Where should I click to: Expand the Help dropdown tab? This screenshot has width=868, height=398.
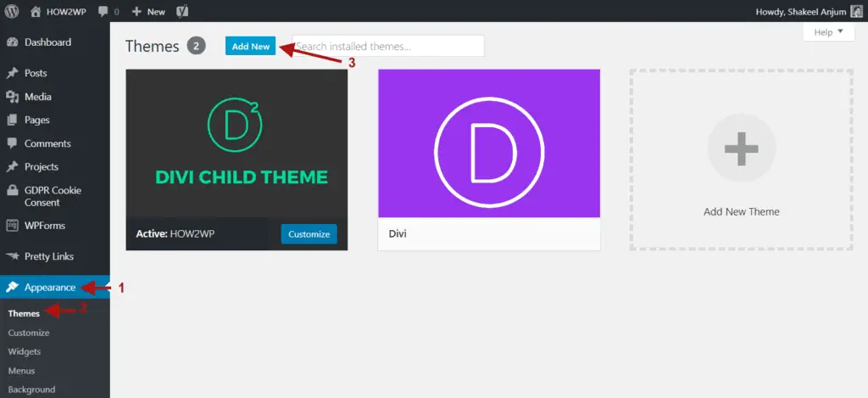tap(829, 32)
